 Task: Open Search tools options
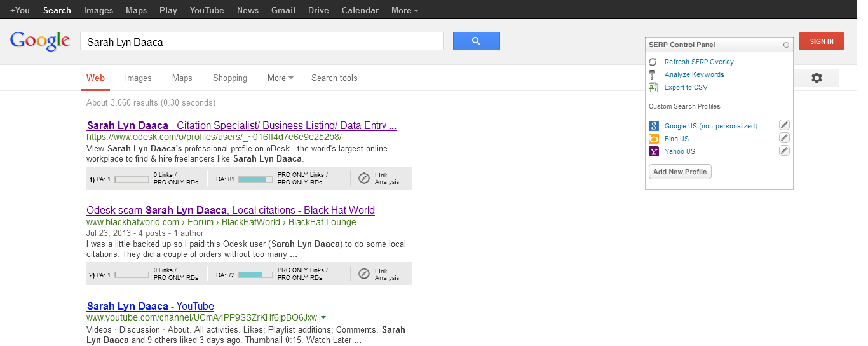(334, 78)
